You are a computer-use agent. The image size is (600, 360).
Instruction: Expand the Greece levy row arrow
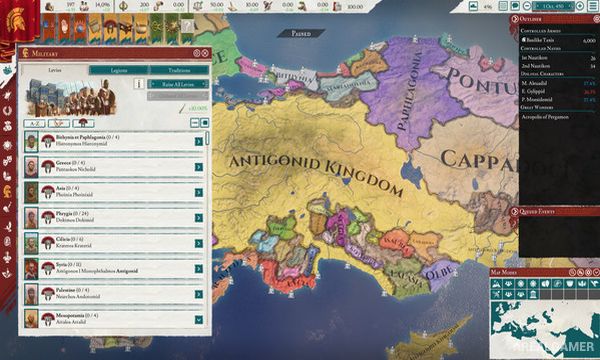tap(199, 167)
